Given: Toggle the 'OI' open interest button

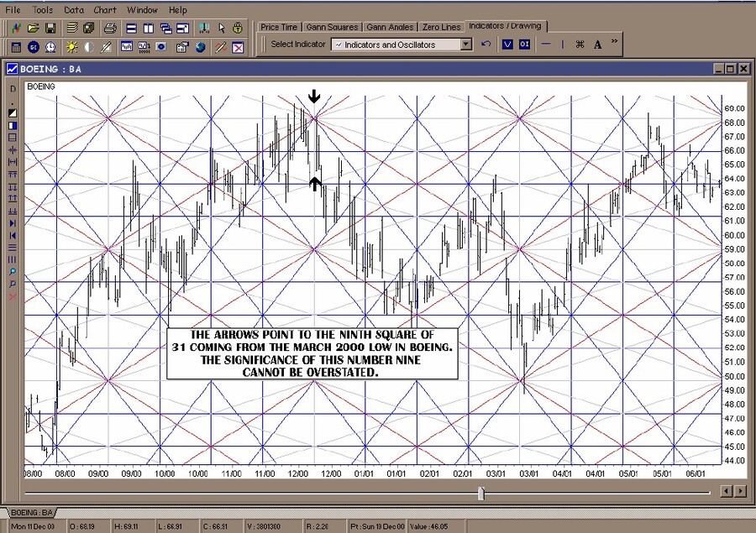Looking at the screenshot, I should (524, 44).
